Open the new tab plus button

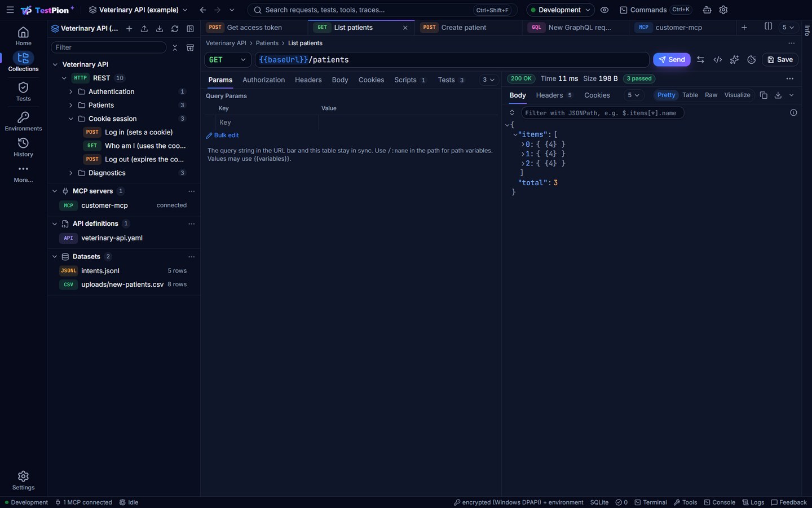click(x=744, y=27)
